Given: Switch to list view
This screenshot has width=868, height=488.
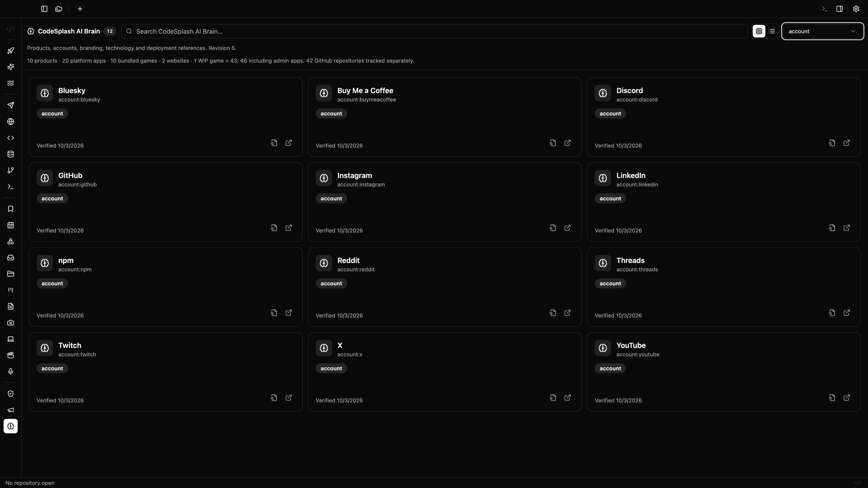Looking at the screenshot, I should (x=772, y=31).
